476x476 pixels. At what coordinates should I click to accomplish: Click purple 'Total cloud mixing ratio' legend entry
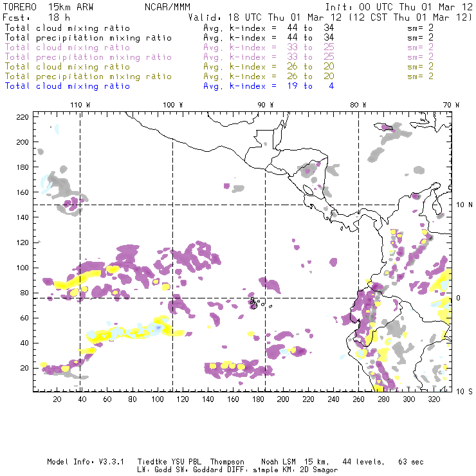point(68,48)
